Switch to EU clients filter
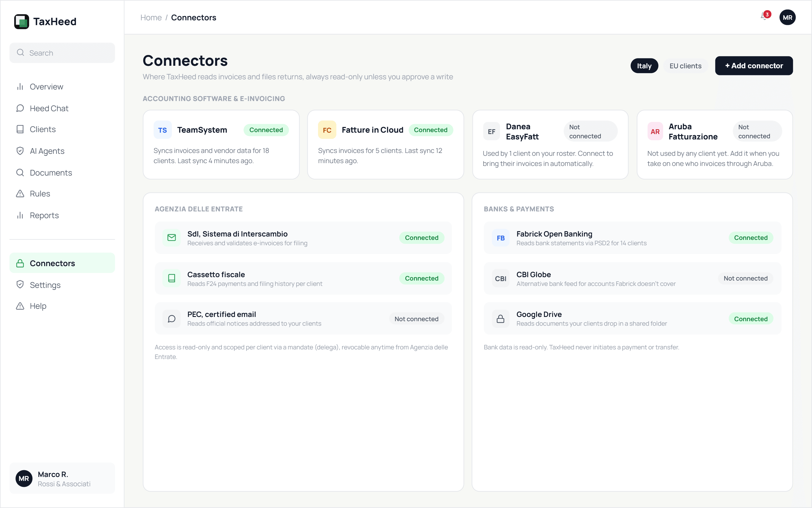812x508 pixels. pos(685,66)
